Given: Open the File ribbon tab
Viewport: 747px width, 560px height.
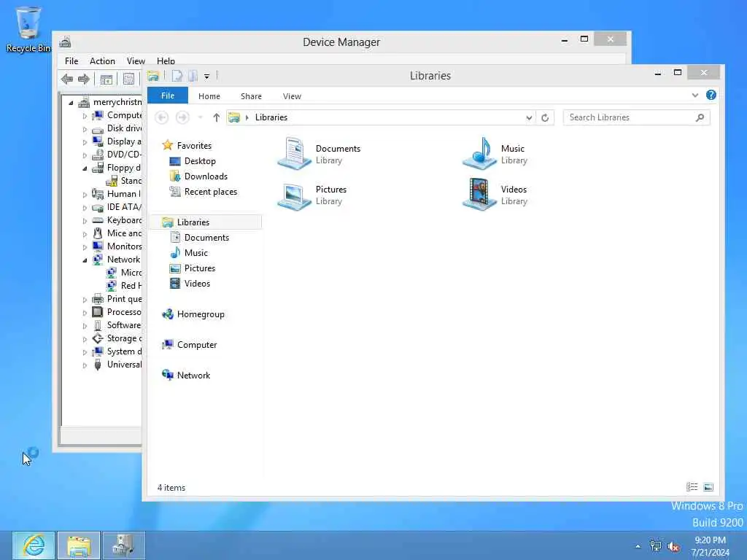Looking at the screenshot, I should coord(168,96).
